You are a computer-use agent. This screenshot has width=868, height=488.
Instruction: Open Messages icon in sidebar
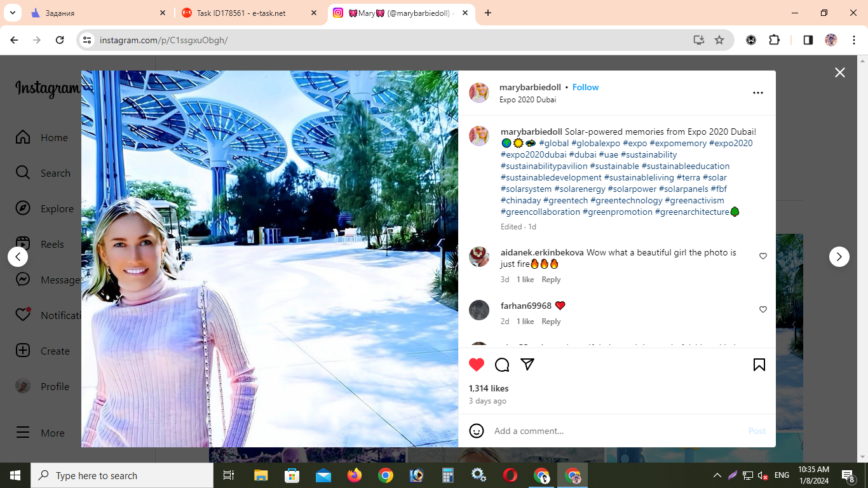[x=23, y=280]
